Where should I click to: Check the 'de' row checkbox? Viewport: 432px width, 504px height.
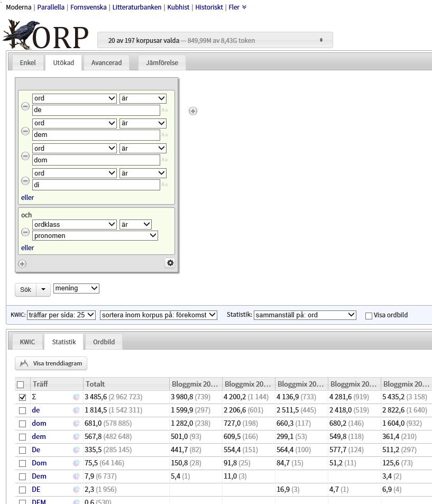click(22, 410)
